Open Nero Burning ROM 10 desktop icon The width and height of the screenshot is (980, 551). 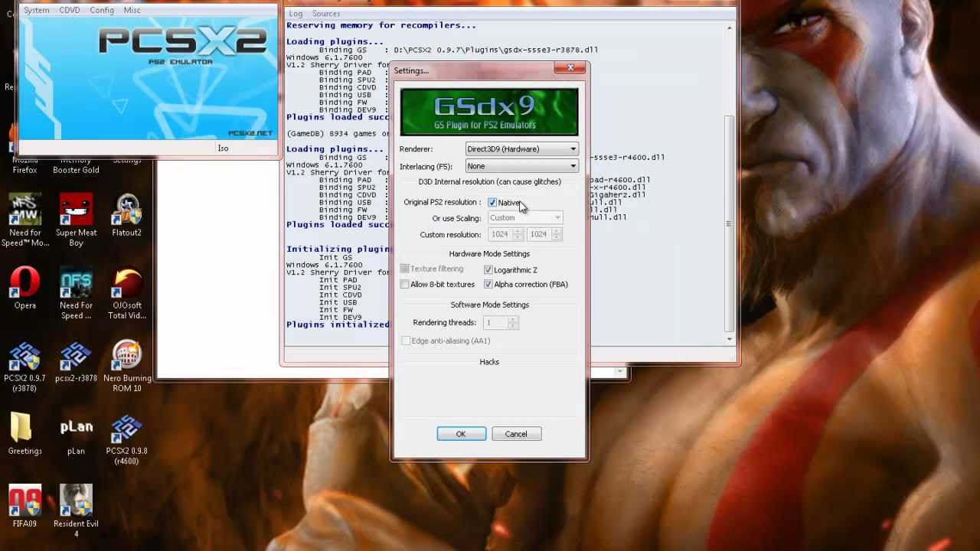click(x=126, y=366)
